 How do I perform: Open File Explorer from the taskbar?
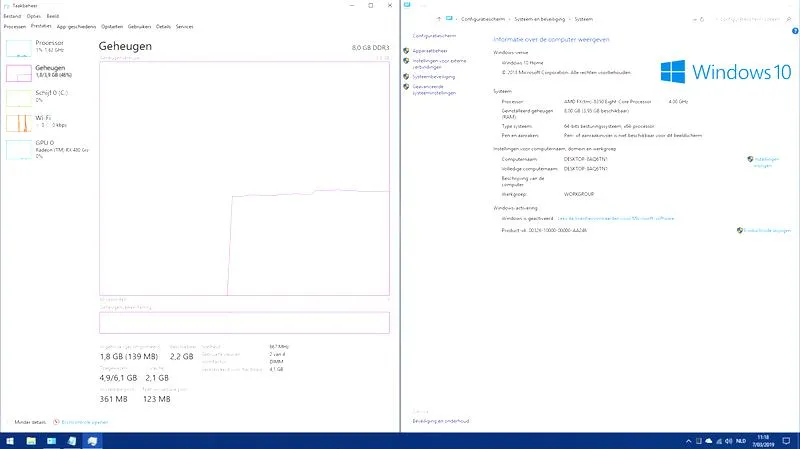31,441
